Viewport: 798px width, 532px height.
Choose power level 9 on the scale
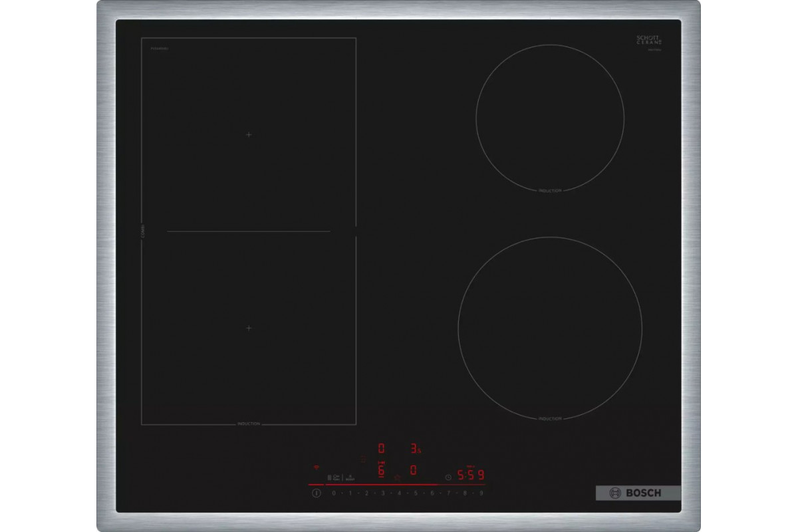(x=481, y=493)
